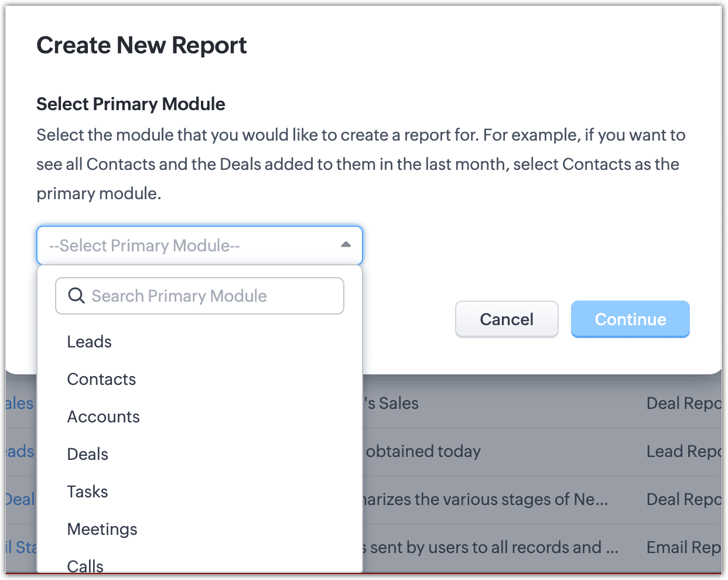Image resolution: width=728 pixels, height=580 pixels.
Task: Click the "Lead Repo" folder cell
Action: click(x=683, y=451)
